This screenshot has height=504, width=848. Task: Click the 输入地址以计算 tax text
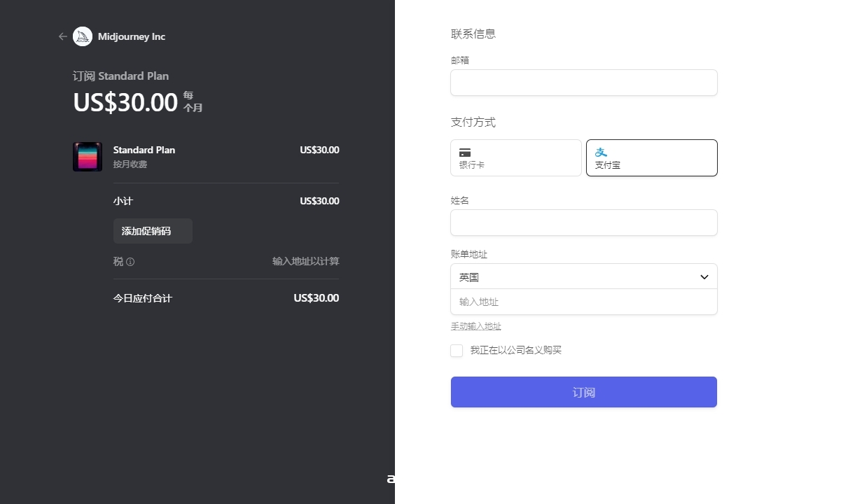pyautogui.click(x=305, y=261)
